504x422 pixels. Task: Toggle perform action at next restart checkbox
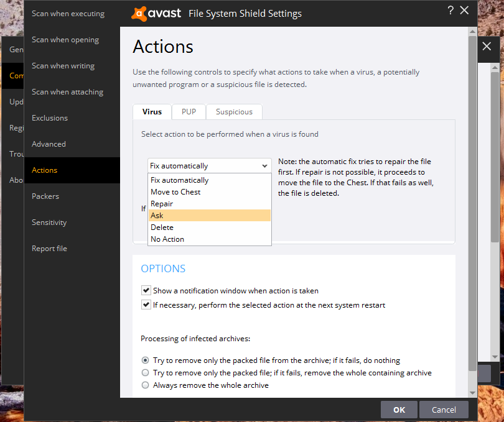tap(146, 305)
